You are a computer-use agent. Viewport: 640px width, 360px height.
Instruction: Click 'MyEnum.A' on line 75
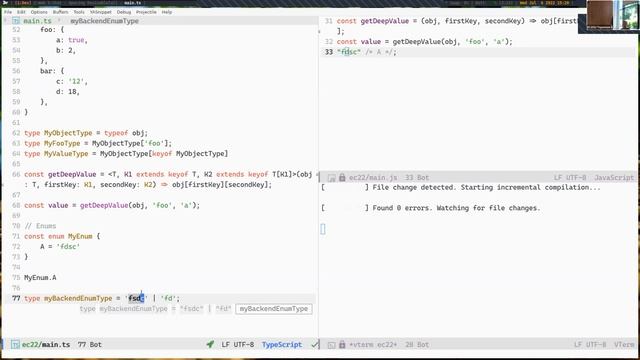coord(40,278)
